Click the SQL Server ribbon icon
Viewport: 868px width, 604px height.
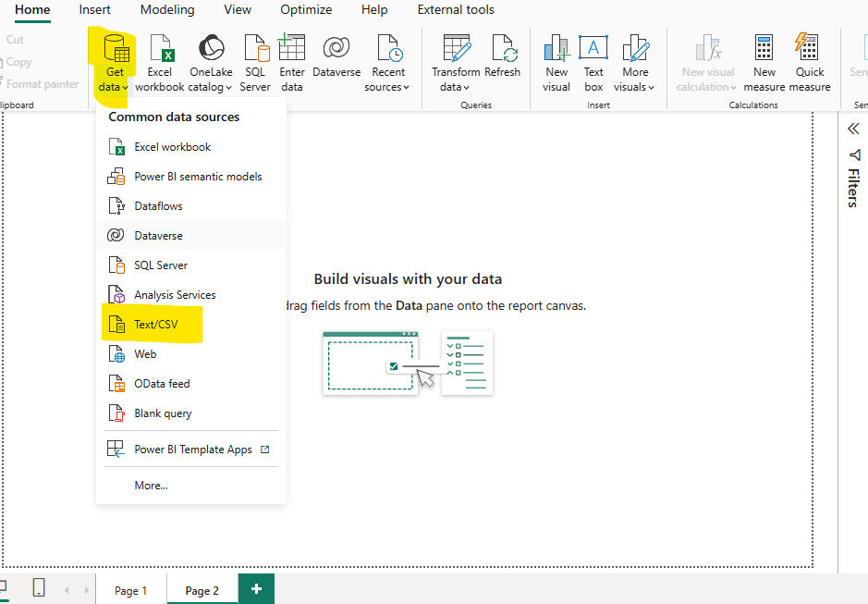256,48
